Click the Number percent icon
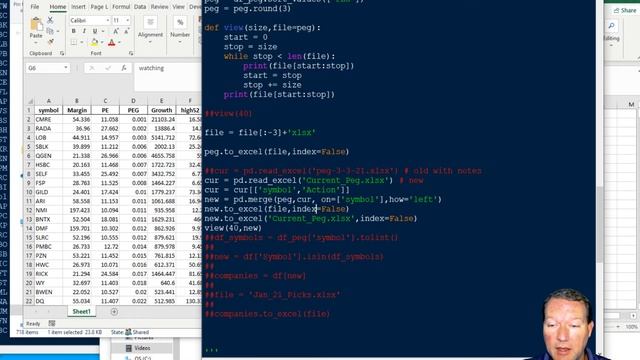This screenshot has width=640, height=360. click(x=180, y=22)
